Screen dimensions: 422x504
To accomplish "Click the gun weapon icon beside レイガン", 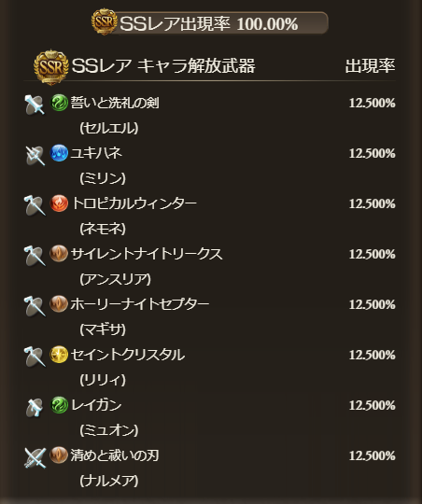I will [x=35, y=407].
